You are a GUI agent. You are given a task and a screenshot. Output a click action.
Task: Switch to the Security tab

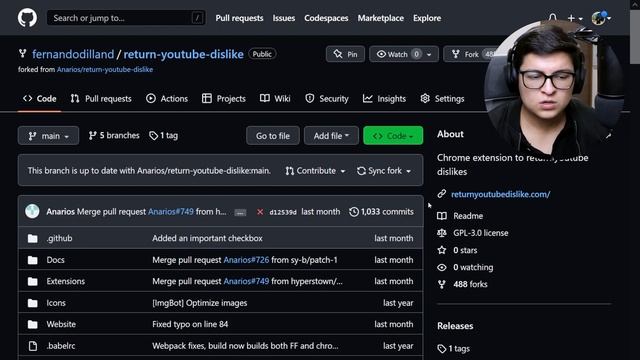327,98
